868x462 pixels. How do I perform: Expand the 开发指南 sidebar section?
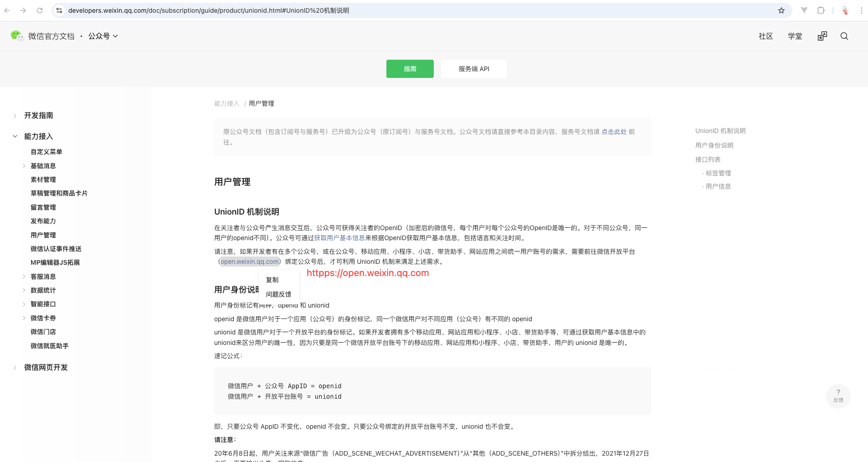point(15,116)
